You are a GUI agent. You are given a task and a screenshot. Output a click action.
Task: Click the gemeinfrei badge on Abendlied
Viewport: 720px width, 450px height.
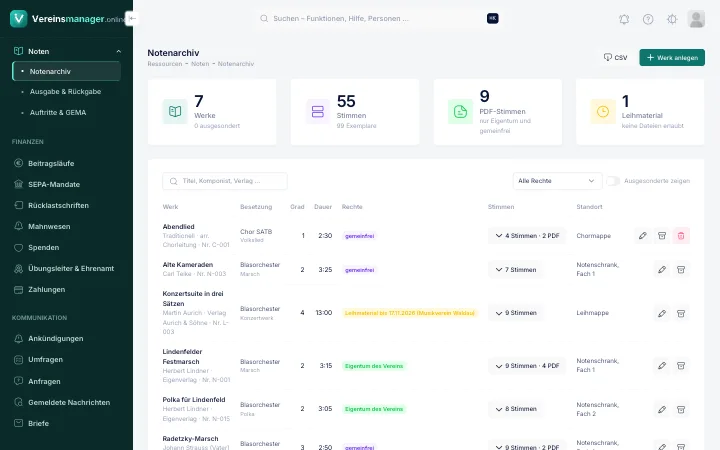(x=360, y=236)
